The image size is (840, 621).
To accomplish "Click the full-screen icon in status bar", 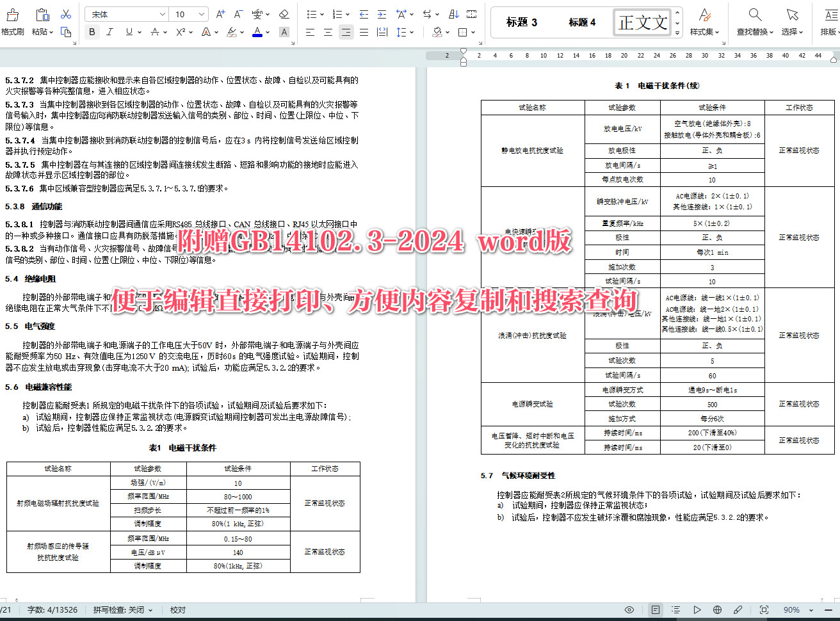I will coord(764,609).
